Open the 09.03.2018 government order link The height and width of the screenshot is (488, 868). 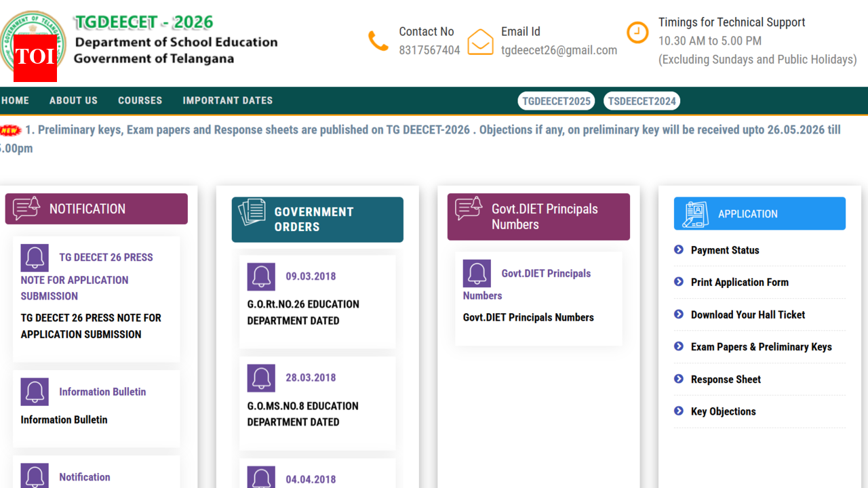311,277
